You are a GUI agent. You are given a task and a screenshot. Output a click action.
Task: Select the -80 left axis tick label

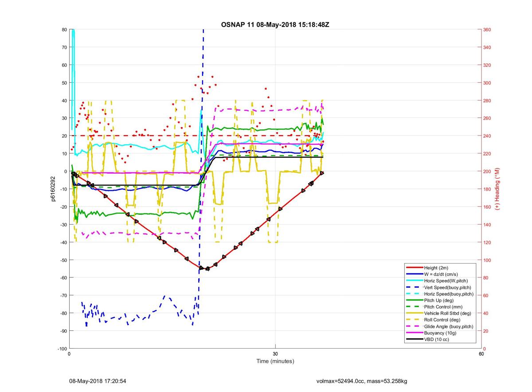[x=63, y=313]
